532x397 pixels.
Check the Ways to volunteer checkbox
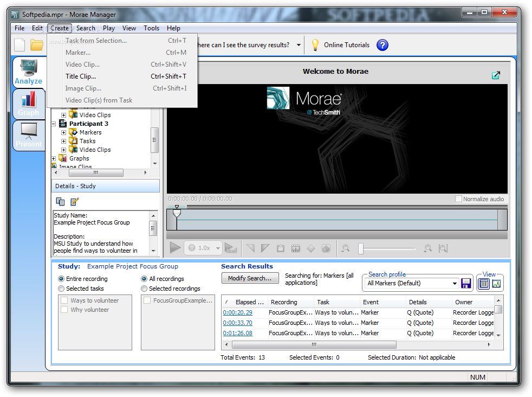(x=64, y=300)
